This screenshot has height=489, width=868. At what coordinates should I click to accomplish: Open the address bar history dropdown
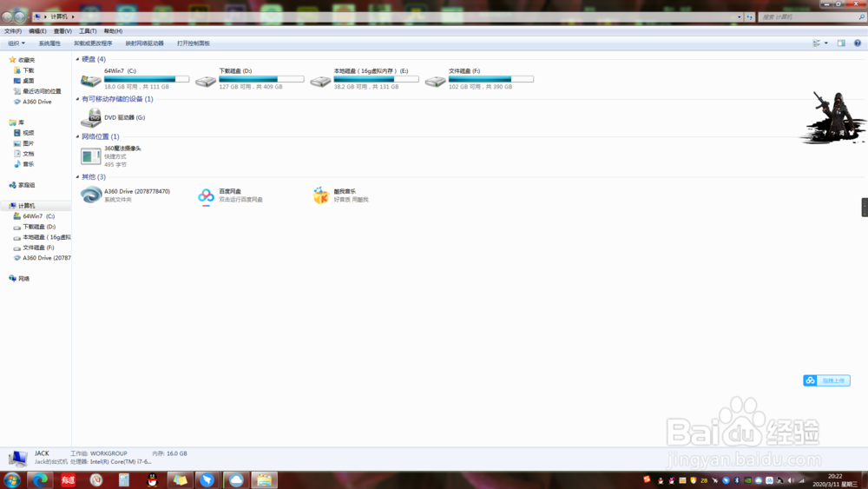(x=739, y=17)
